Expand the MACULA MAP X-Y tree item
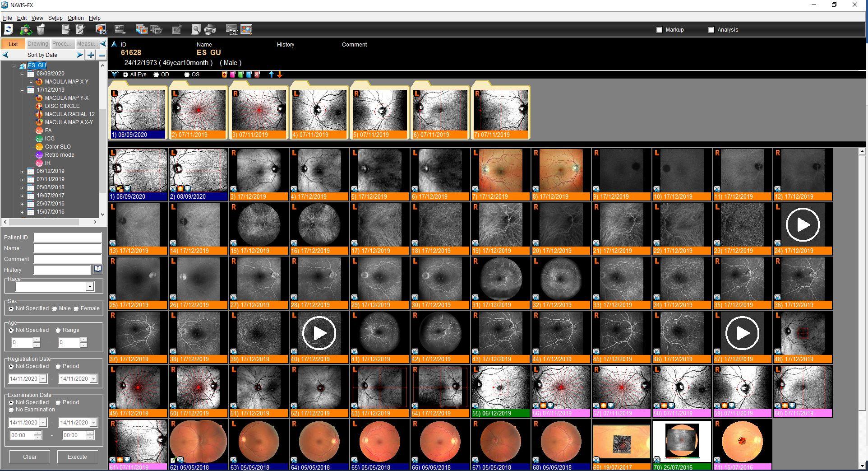This screenshot has width=868, height=471. click(x=31, y=82)
